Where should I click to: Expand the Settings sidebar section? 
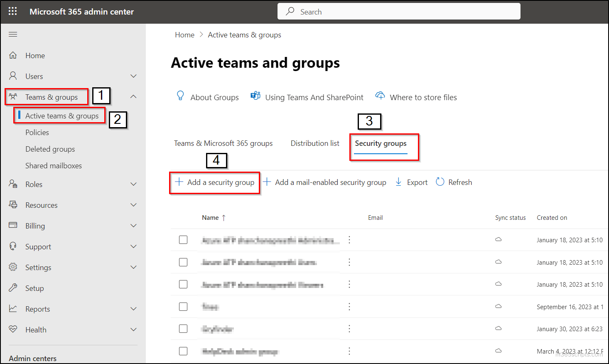click(133, 267)
